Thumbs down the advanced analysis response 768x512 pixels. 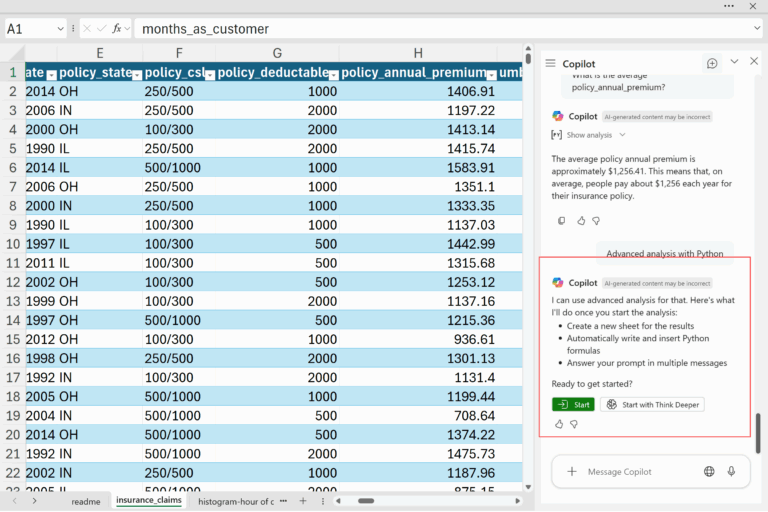tap(574, 424)
